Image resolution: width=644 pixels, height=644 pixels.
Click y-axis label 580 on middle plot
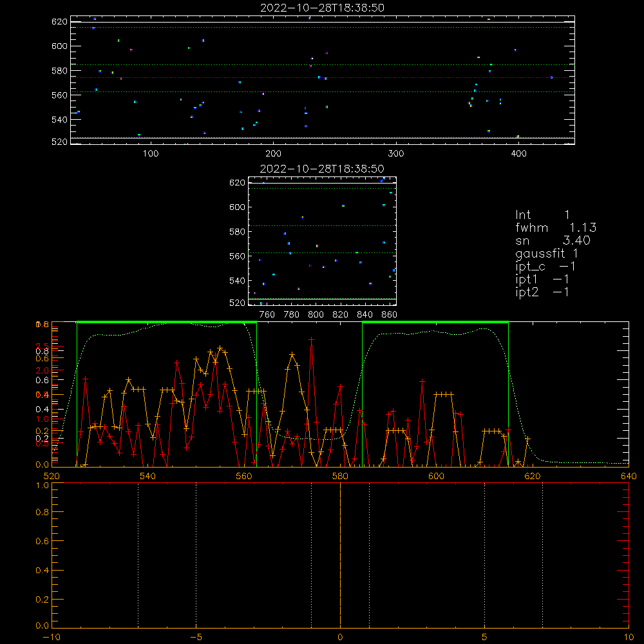[238, 232]
